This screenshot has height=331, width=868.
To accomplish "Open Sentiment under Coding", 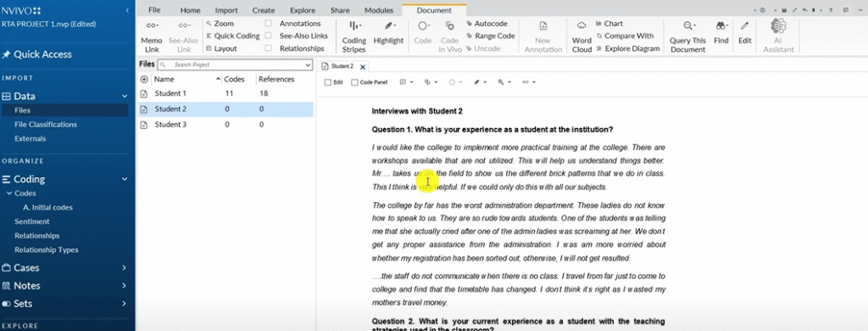I will point(32,222).
